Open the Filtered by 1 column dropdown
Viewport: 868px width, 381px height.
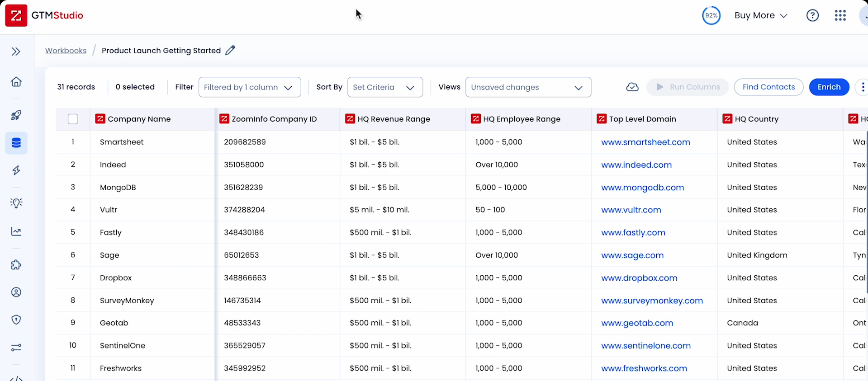pos(250,87)
